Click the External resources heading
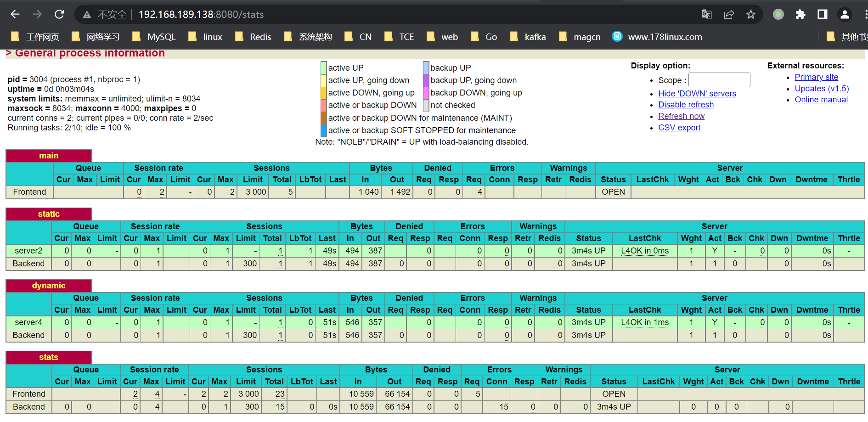868x422 pixels. [806, 66]
